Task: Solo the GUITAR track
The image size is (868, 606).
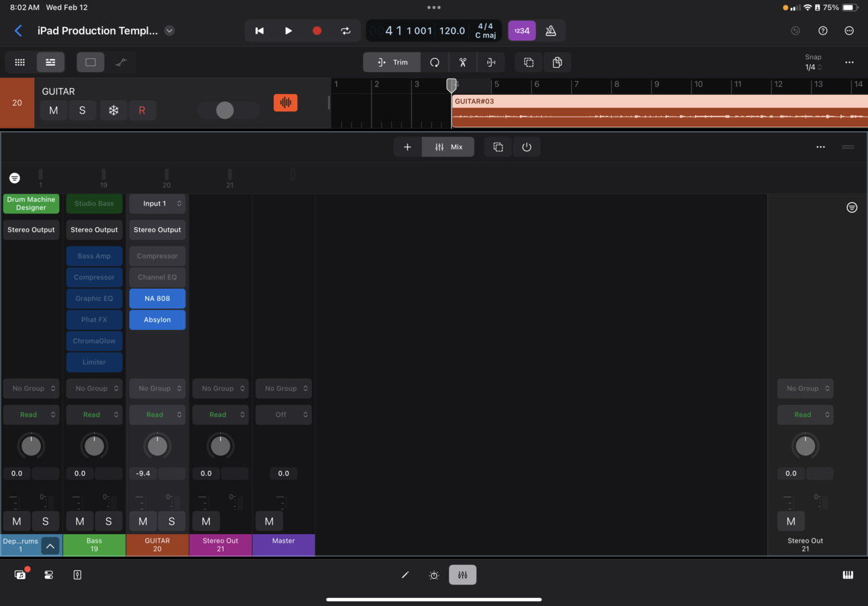Action: [x=82, y=110]
